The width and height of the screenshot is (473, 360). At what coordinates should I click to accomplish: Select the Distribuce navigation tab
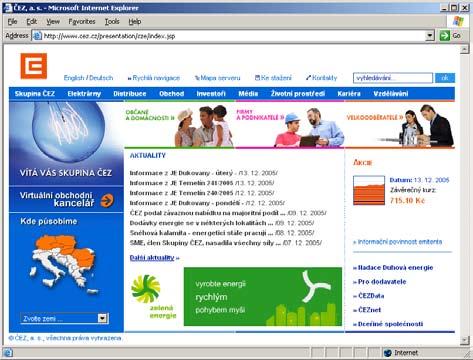[x=130, y=94]
